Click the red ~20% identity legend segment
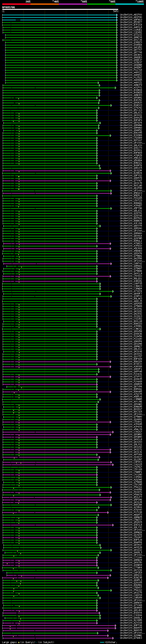This screenshot has height=644, width=146. 16,4
